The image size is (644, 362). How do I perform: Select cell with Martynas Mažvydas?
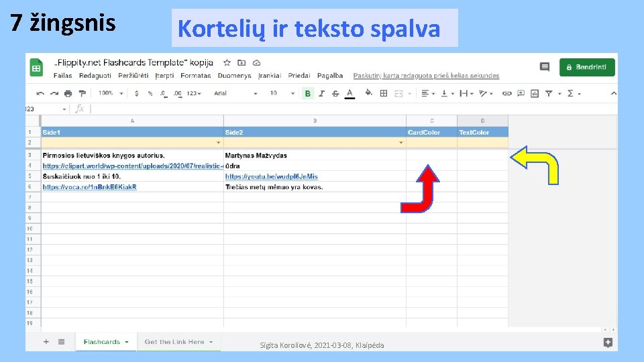click(x=315, y=156)
